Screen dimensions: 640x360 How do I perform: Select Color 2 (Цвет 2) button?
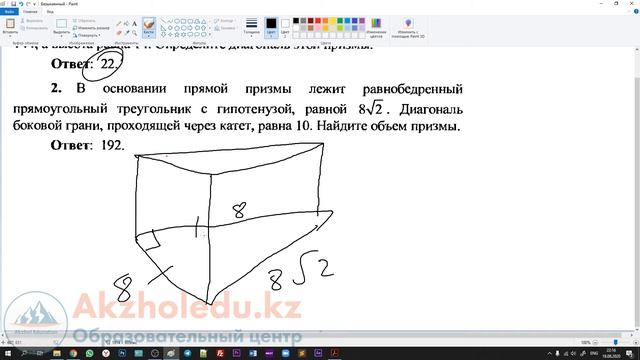tap(285, 27)
